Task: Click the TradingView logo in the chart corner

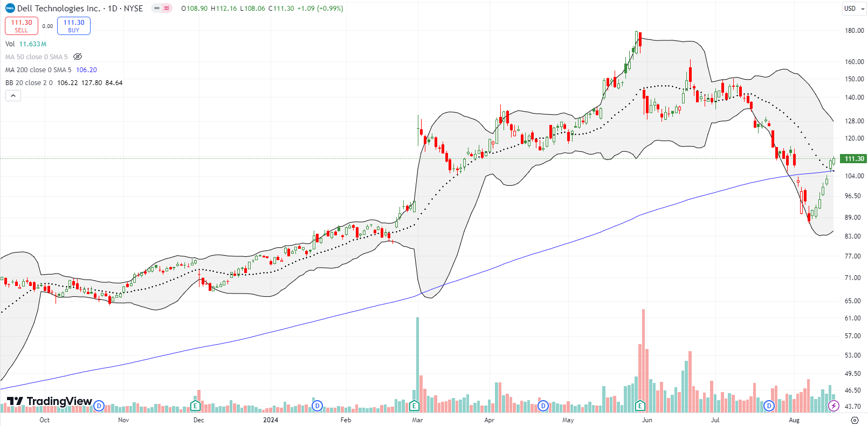Action: pos(49,401)
